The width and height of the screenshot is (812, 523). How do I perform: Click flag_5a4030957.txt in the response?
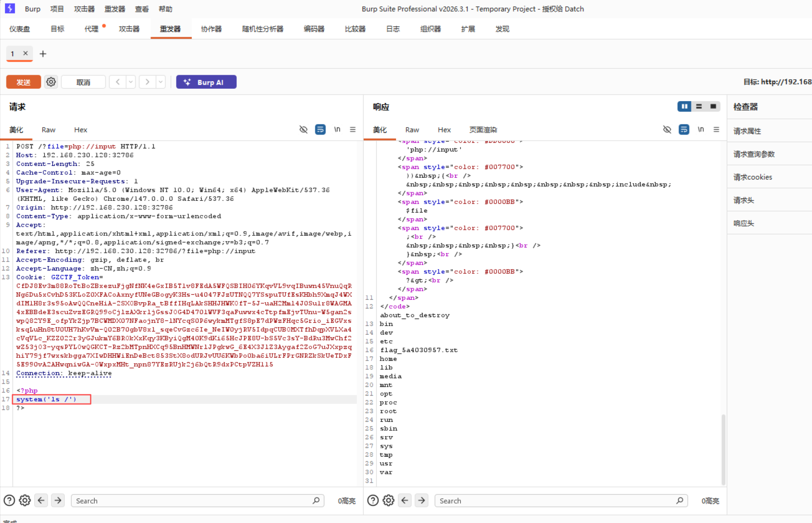pyautogui.click(x=419, y=350)
